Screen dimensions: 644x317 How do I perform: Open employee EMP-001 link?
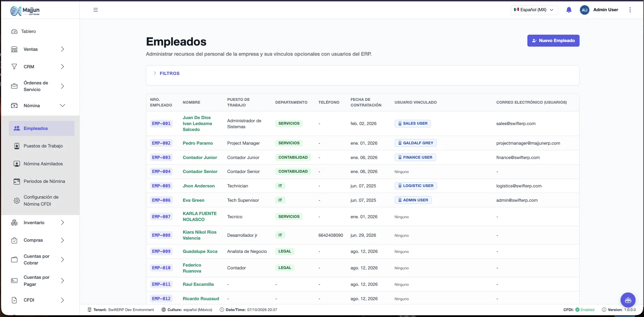161,124
